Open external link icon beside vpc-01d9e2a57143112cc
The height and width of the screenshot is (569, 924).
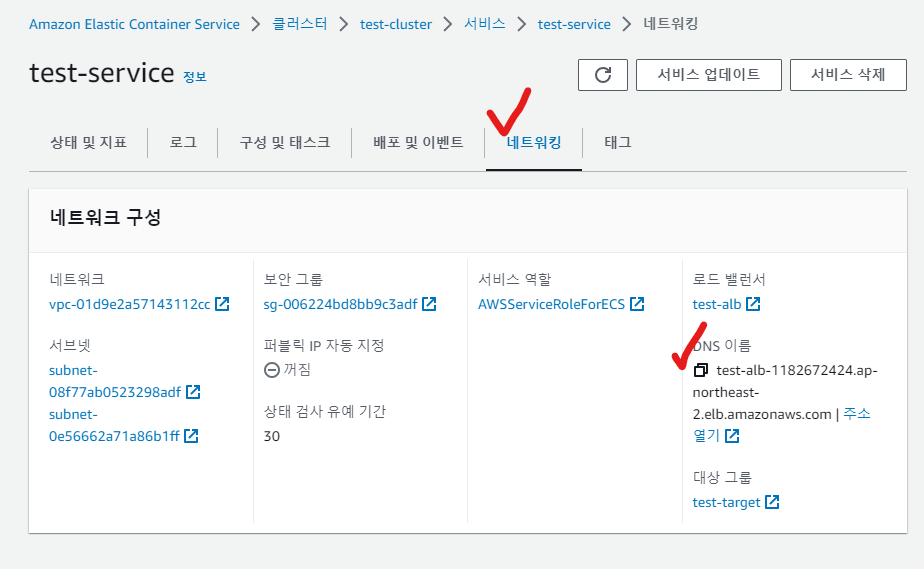pyautogui.click(x=222, y=304)
